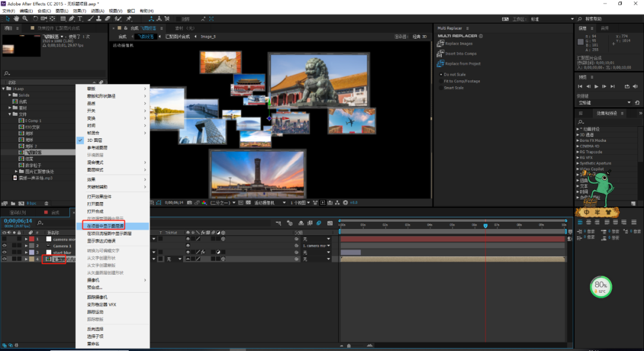Toggle visibility eye for Camera 1 layer
The height and width of the screenshot is (351, 644).
(5, 246)
